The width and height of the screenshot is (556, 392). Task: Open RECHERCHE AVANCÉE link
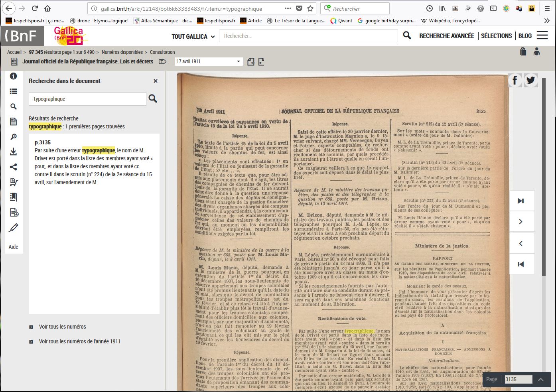tap(446, 36)
